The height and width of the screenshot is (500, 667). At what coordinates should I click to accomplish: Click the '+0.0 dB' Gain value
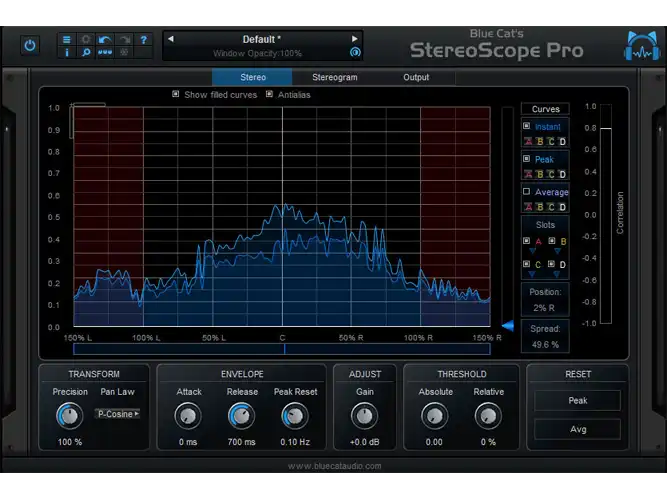click(365, 442)
